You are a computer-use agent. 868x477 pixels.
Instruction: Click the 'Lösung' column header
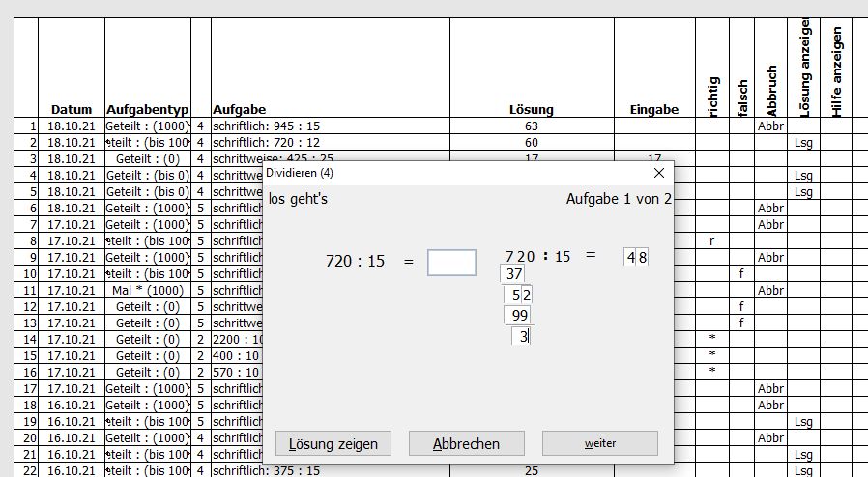coord(531,109)
